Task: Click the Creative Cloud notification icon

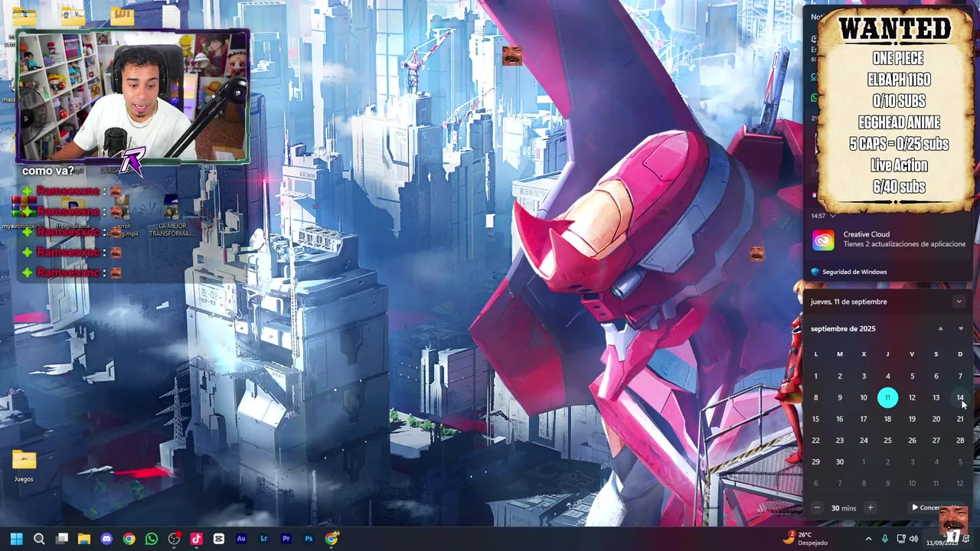Action: click(x=823, y=240)
